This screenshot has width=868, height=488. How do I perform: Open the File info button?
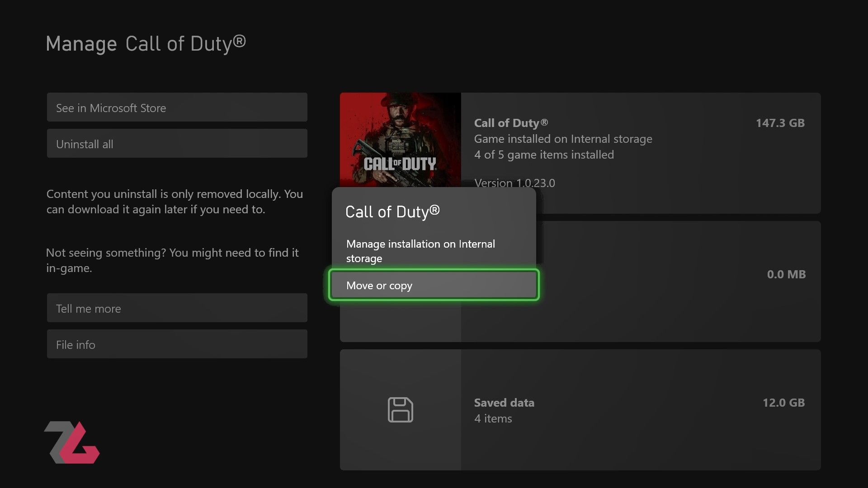point(177,344)
